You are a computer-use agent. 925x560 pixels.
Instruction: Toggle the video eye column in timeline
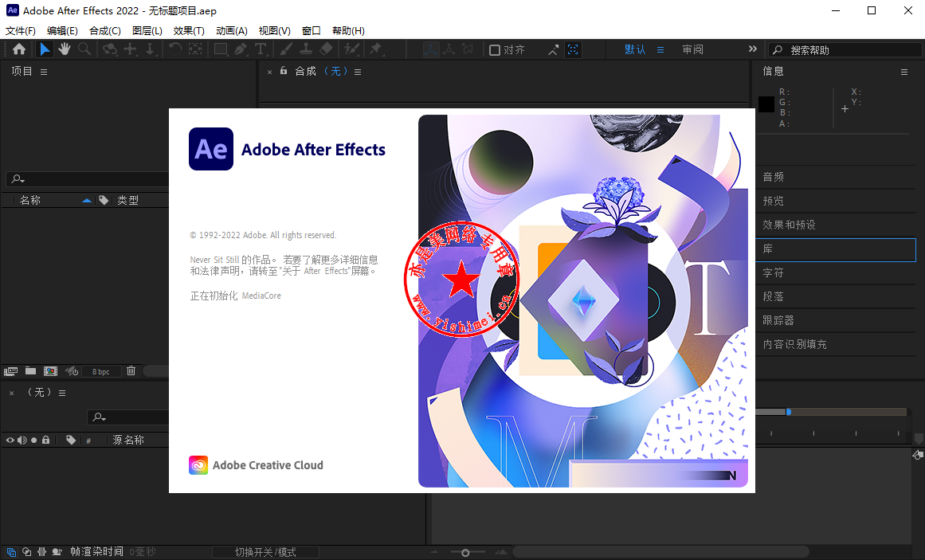(x=10, y=441)
